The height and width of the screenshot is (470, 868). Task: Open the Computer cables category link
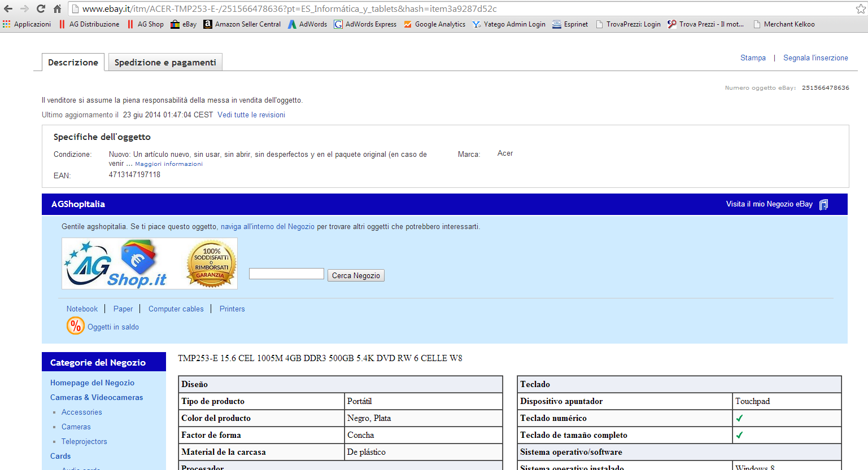pos(176,309)
